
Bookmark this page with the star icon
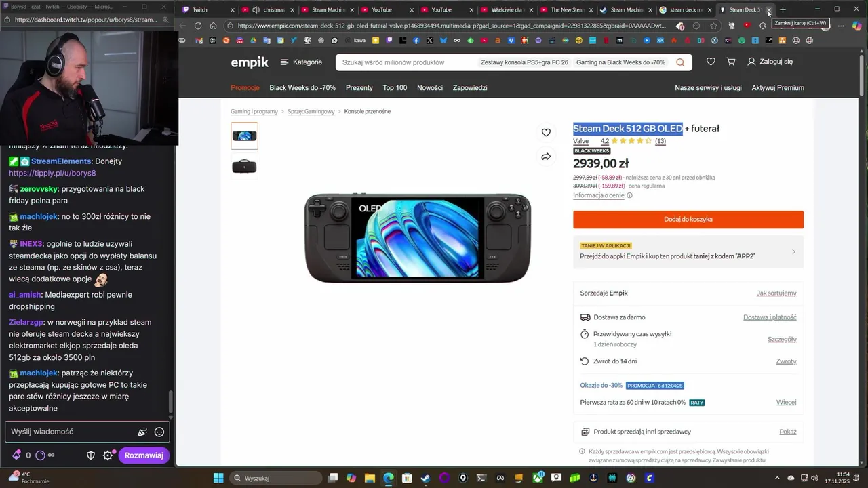(714, 26)
